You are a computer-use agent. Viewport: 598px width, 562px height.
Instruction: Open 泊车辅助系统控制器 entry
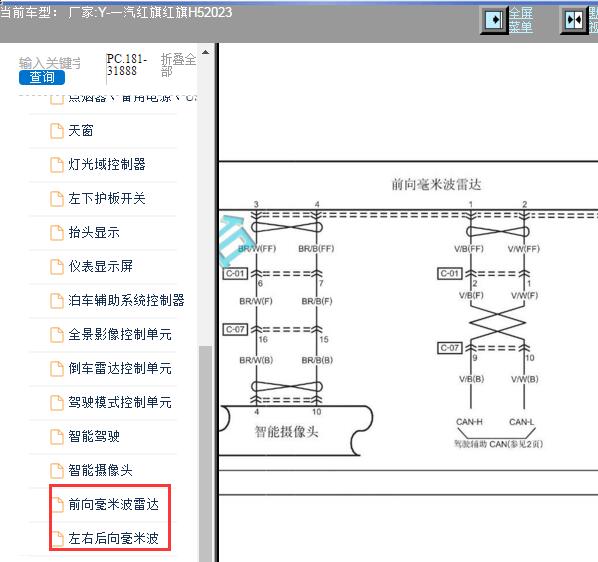point(126,300)
